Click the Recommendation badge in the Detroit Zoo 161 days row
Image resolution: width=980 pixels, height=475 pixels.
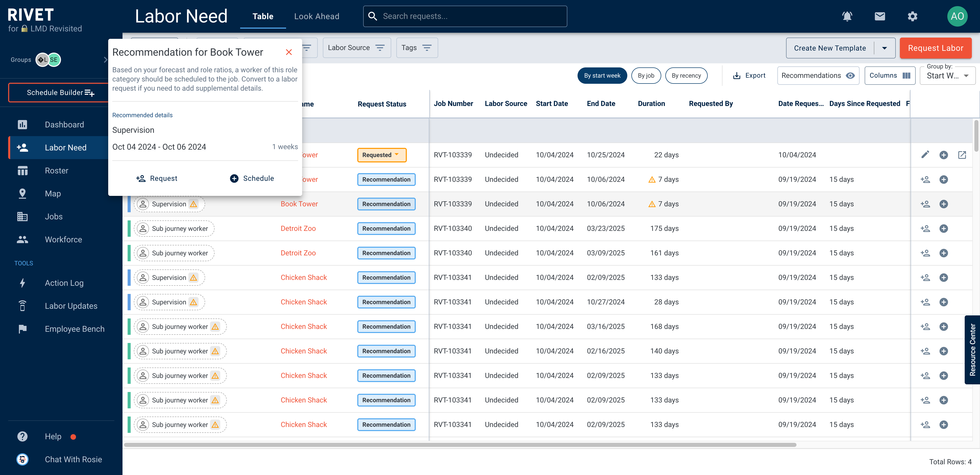click(x=386, y=253)
